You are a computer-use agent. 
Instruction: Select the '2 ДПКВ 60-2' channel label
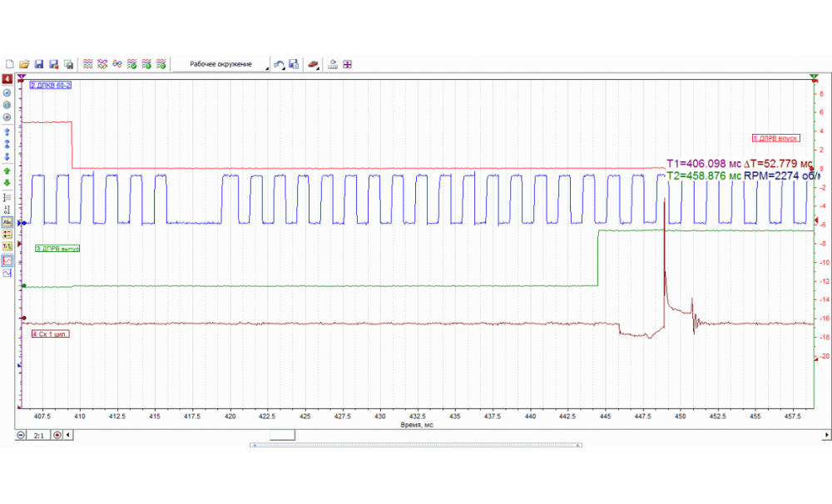(50, 86)
